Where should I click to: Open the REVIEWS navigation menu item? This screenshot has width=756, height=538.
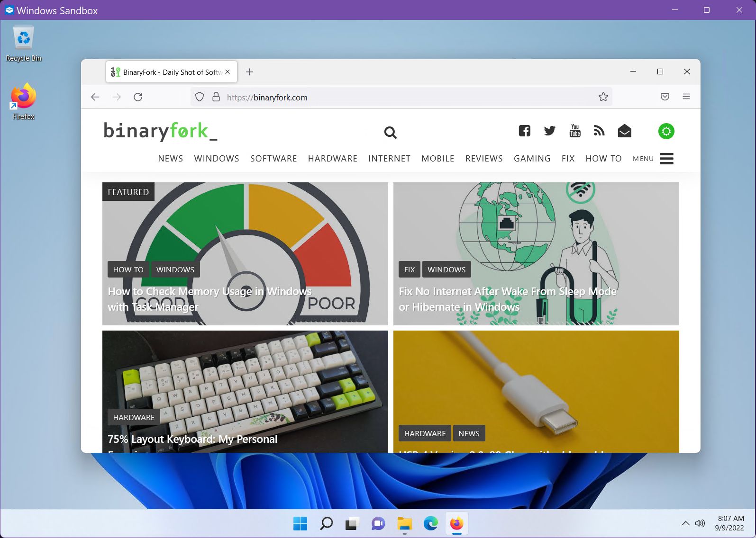[x=484, y=159]
